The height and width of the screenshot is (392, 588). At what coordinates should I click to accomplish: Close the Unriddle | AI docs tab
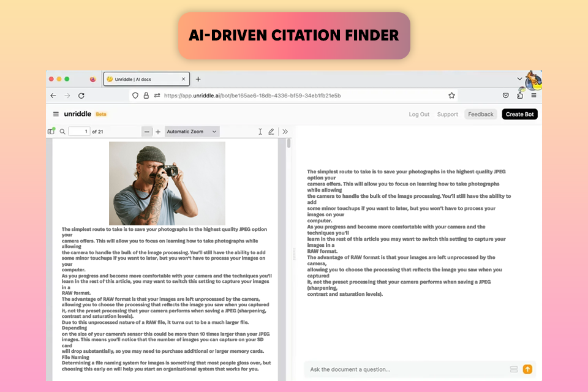pos(183,79)
